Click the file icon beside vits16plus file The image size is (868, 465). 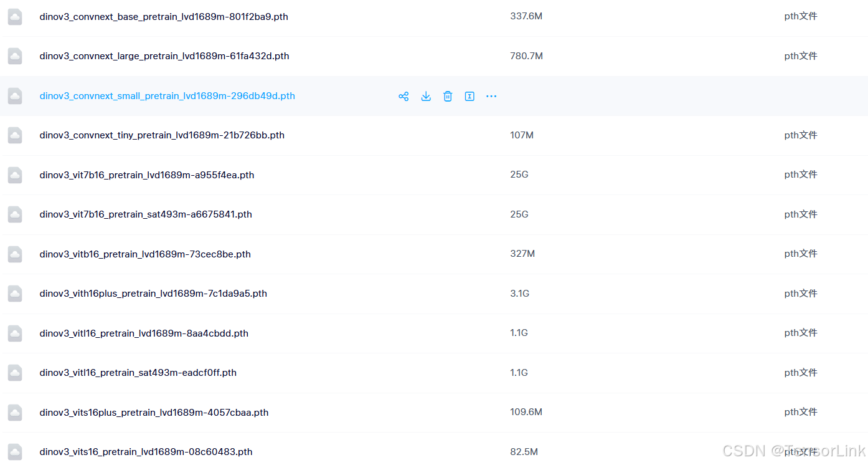point(15,413)
